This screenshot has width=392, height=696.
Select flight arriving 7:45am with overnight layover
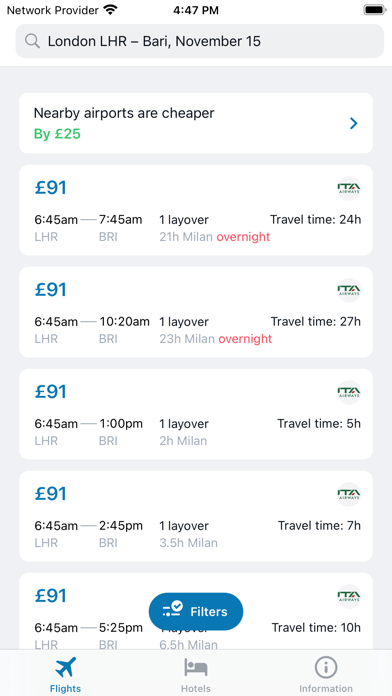point(196,210)
